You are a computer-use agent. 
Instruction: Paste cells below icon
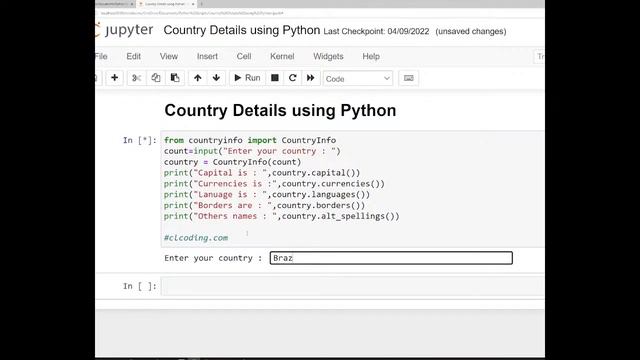coord(175,78)
